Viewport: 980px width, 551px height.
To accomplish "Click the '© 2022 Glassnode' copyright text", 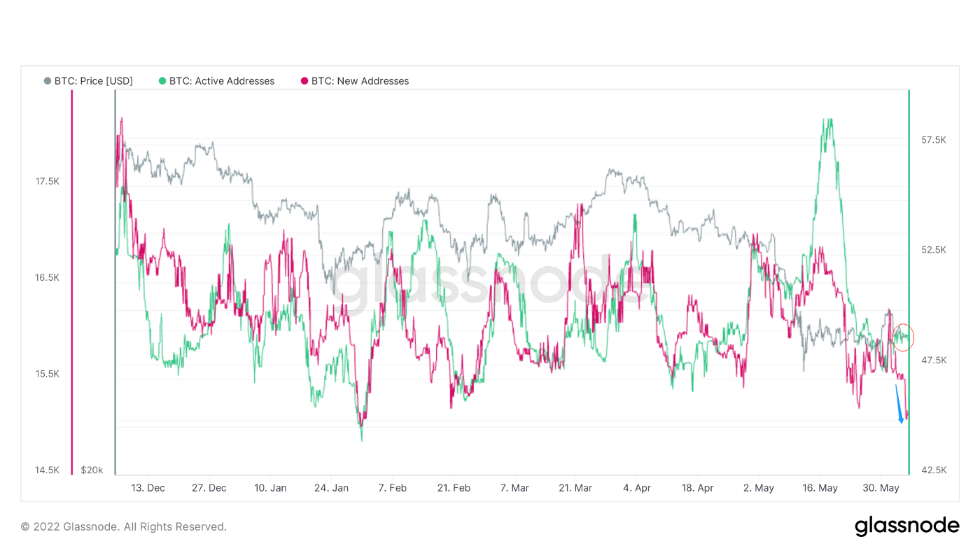I will coord(123,526).
